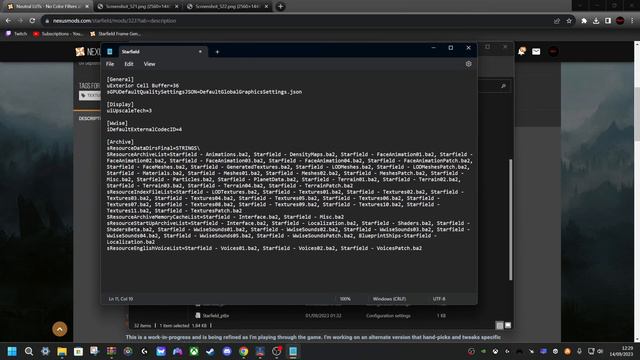640x360 pixels.
Task: Open Nexus Mods notifications bell
Action: point(522,51)
